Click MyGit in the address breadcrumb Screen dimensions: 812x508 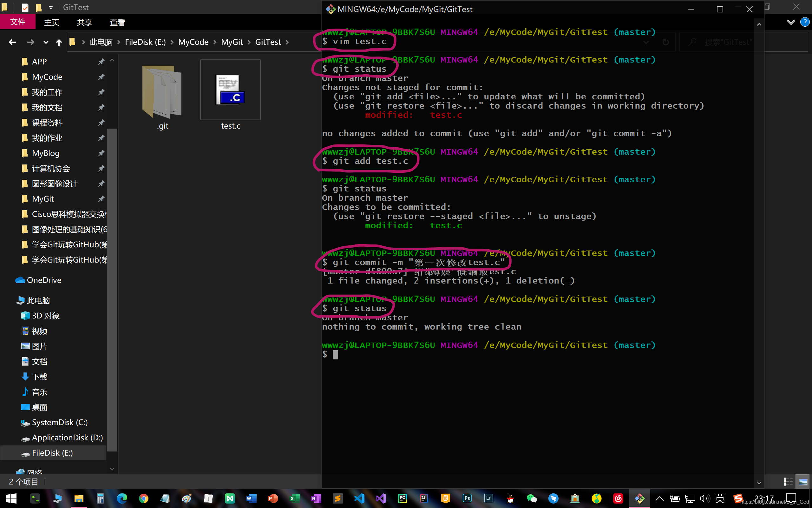pyautogui.click(x=232, y=42)
